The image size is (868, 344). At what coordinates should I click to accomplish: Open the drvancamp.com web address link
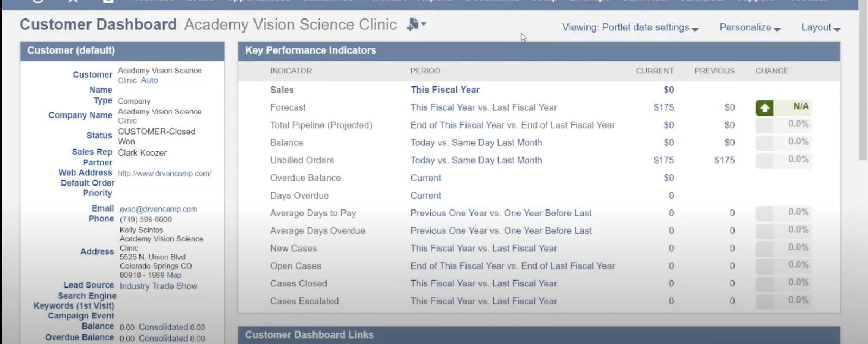pyautogui.click(x=164, y=174)
